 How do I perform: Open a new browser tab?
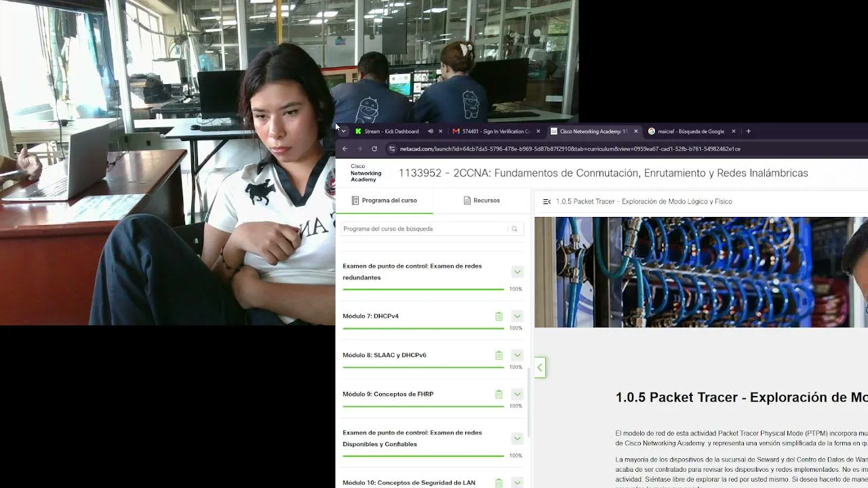[x=749, y=131]
